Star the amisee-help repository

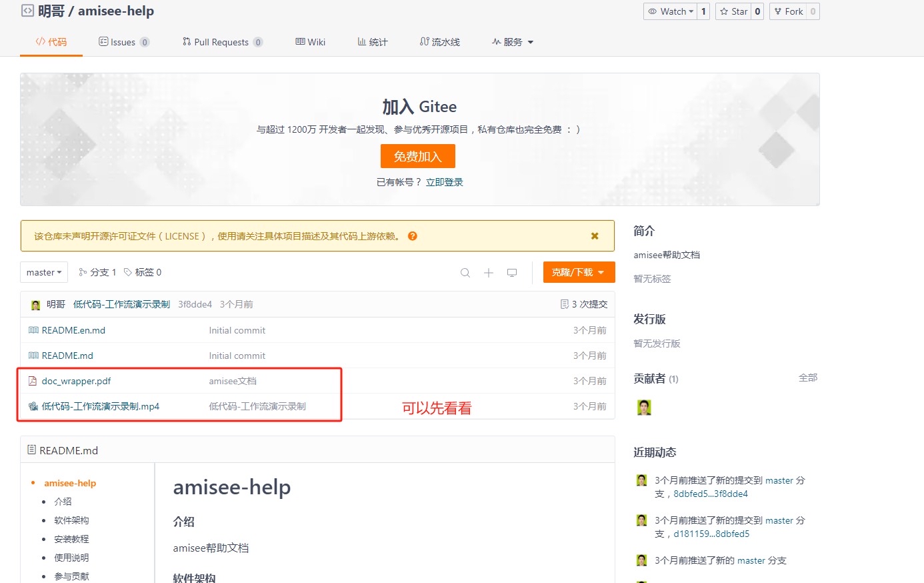(733, 11)
